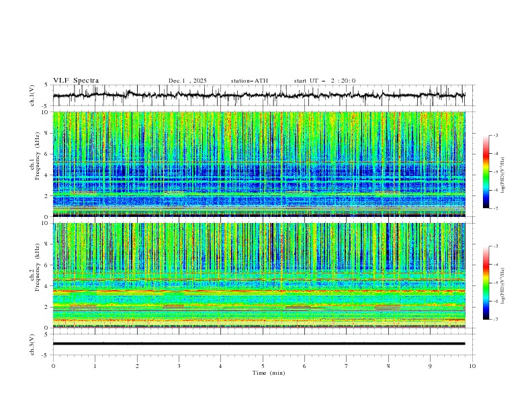Click the "station=ATH" header label
The height and width of the screenshot is (411, 532).
249,81
